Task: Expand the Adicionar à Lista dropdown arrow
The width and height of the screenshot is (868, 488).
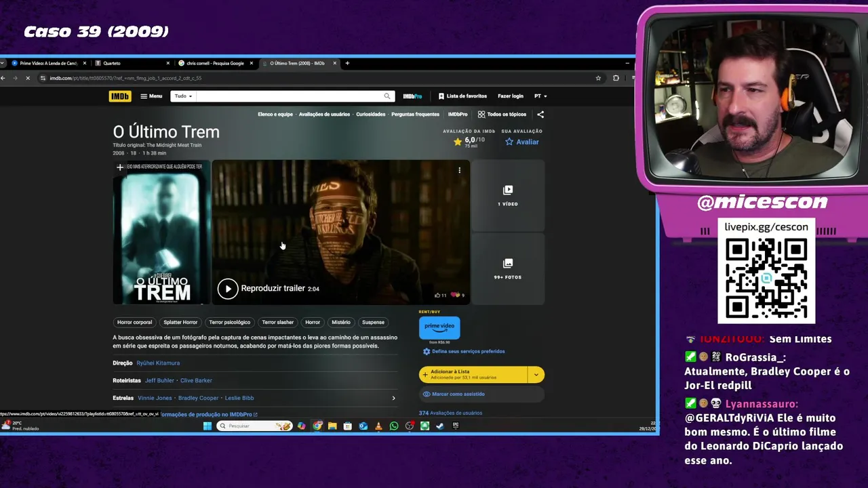Action: (536, 375)
